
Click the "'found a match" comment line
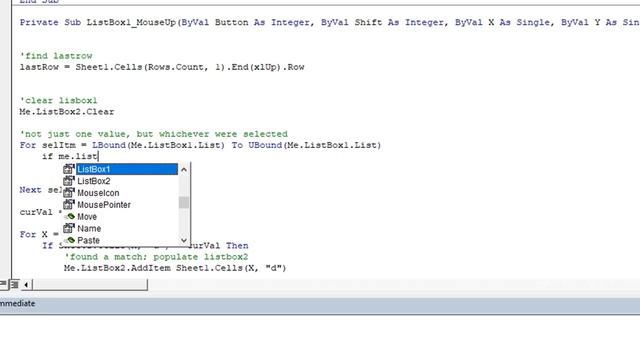156,257
